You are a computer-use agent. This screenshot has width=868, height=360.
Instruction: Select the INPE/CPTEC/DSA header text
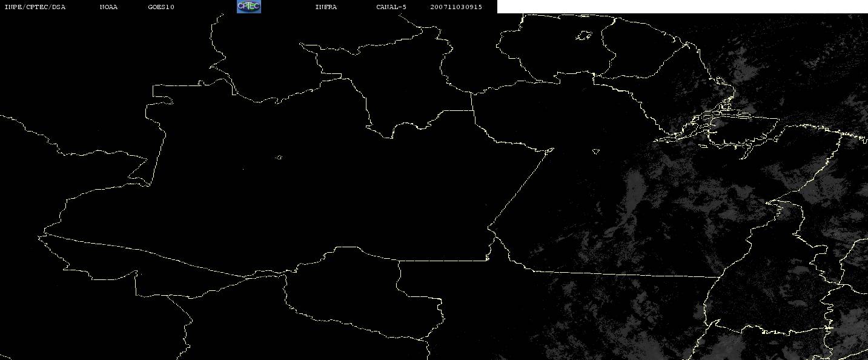pyautogui.click(x=35, y=7)
